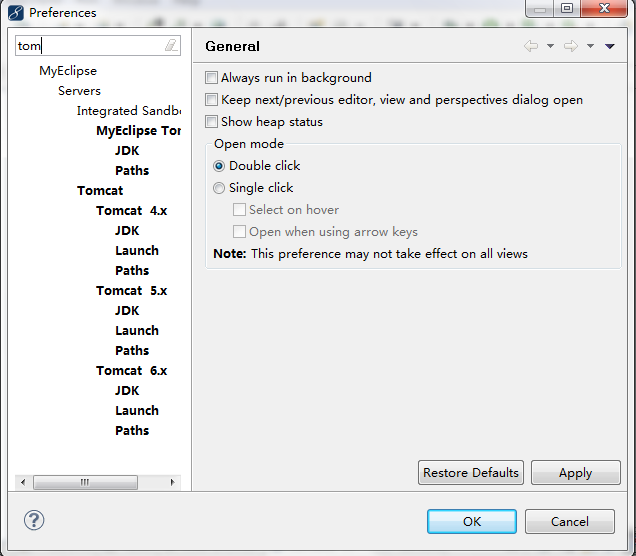This screenshot has height=556, width=636.
Task: Select Launch under Tomcat 6.x
Action: tap(137, 410)
